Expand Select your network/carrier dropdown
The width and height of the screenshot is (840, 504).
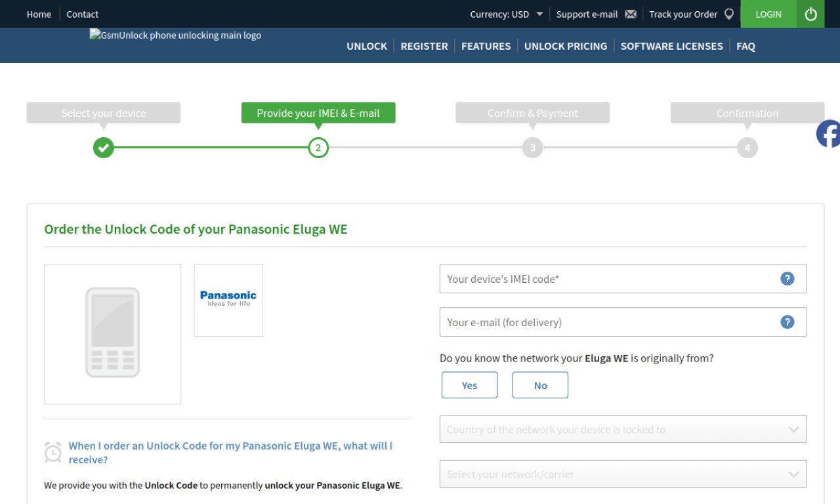tap(623, 474)
